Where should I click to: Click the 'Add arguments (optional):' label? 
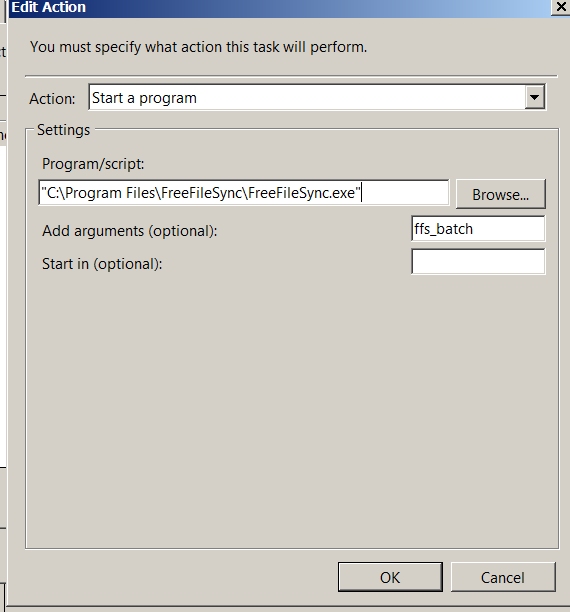(x=130, y=231)
